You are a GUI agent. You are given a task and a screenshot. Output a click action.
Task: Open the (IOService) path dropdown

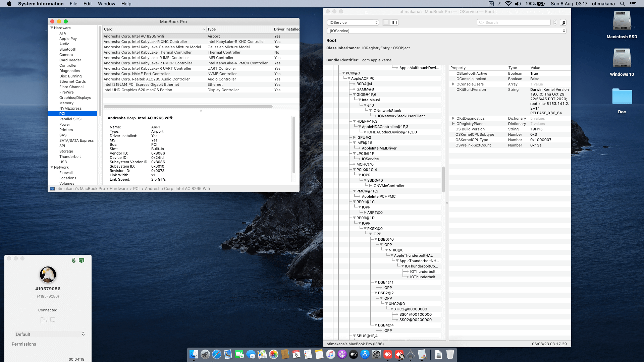coord(447,31)
